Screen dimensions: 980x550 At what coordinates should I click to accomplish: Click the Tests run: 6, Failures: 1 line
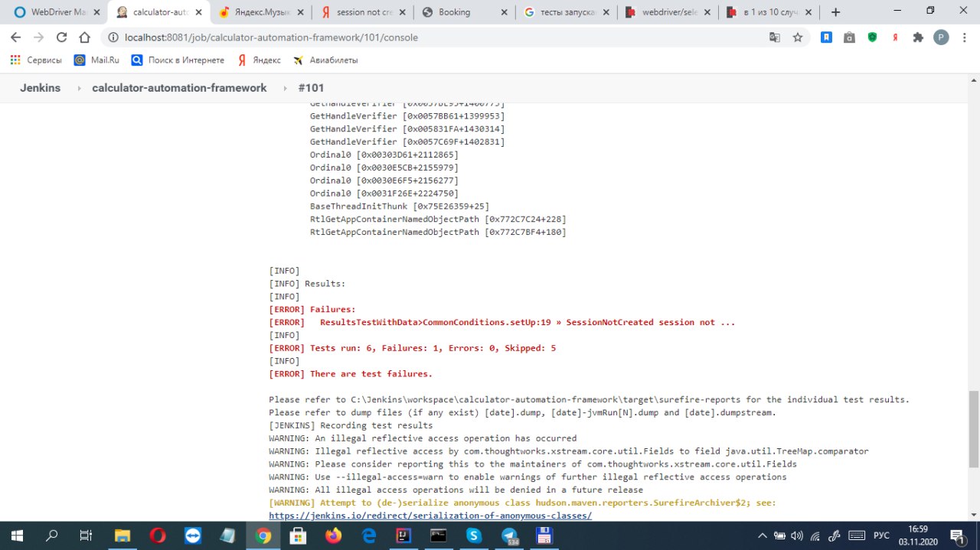coord(412,348)
